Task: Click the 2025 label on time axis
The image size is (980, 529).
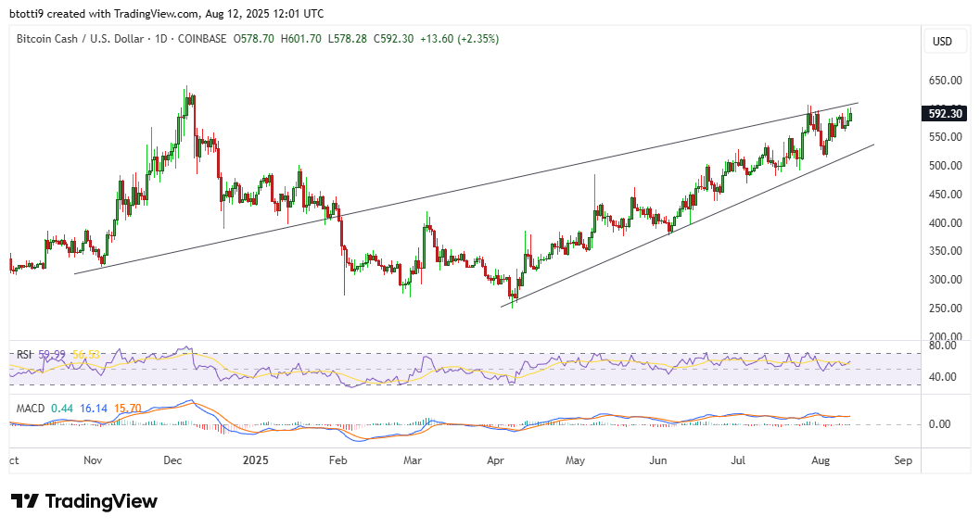Action: [x=254, y=460]
